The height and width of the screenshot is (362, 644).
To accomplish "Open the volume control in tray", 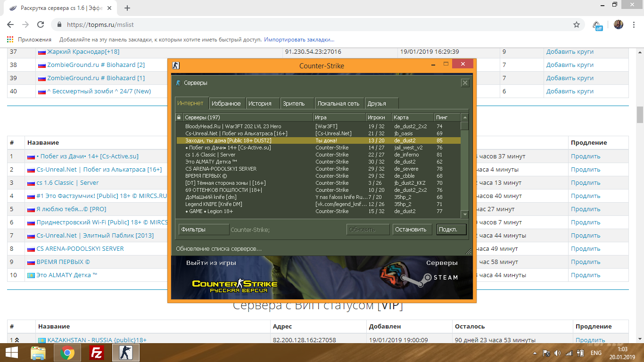I will [x=558, y=353].
